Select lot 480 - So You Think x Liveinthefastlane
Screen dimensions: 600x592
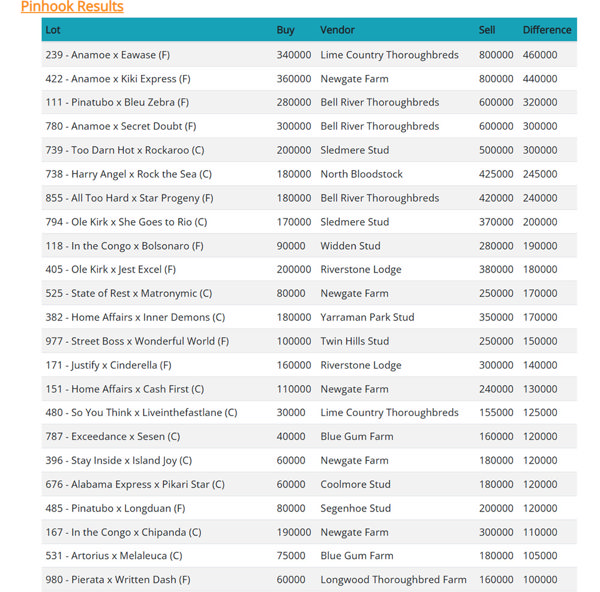(x=141, y=413)
